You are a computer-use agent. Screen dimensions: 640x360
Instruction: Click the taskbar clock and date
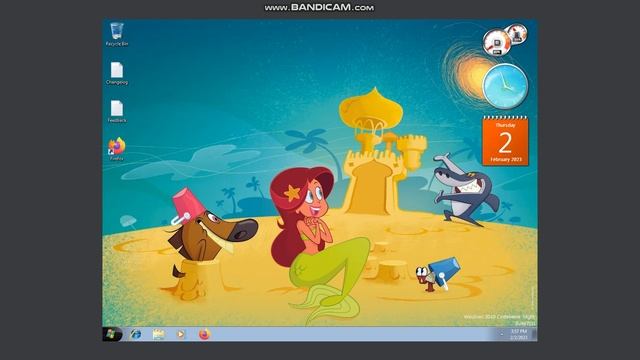tap(519, 334)
